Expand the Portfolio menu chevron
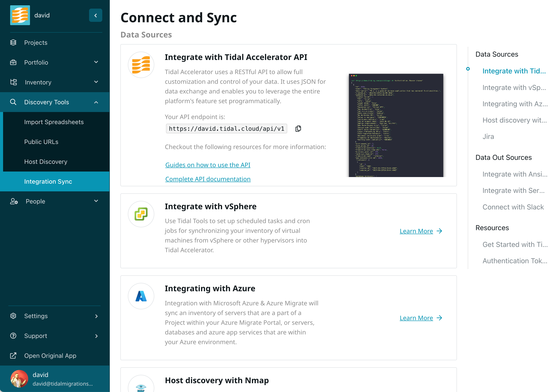This screenshot has height=392, width=559. pyautogui.click(x=96, y=62)
